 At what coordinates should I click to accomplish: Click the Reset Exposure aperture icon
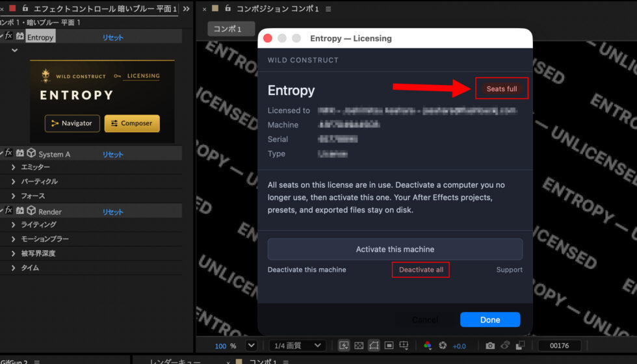(x=443, y=345)
